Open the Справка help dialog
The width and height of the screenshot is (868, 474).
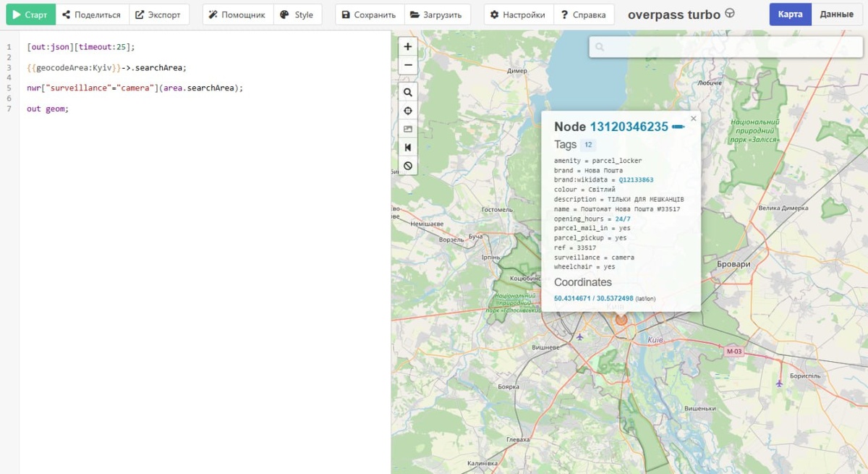tap(584, 14)
